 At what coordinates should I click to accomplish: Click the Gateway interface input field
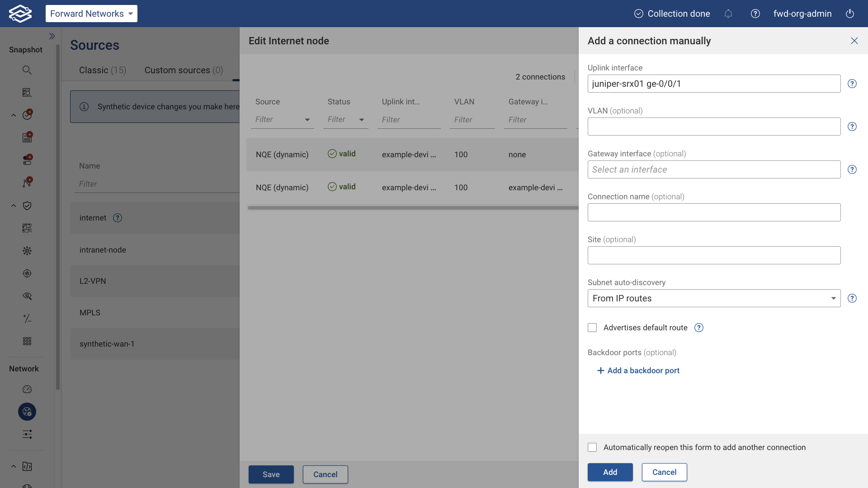click(x=714, y=169)
